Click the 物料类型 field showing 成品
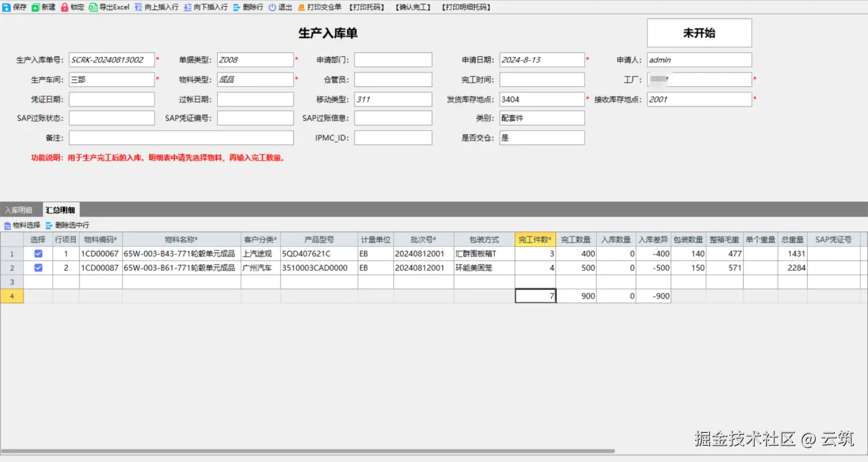Screen dimensions: 868x462 click(x=255, y=79)
